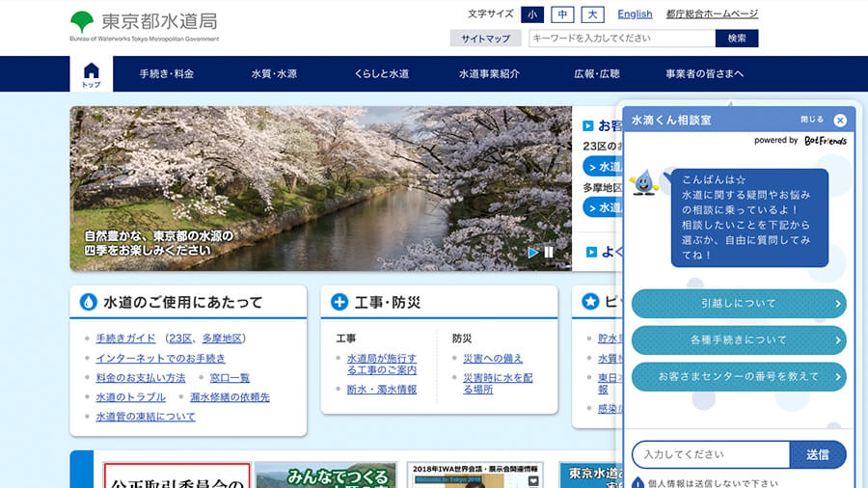Click the keyword search input field
The image size is (868, 488).
[x=622, y=39]
